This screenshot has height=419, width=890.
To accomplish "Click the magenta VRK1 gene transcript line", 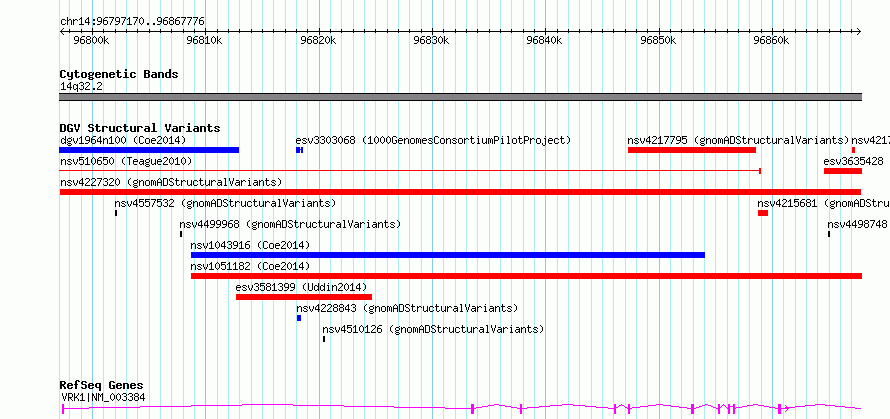I will (x=460, y=408).
